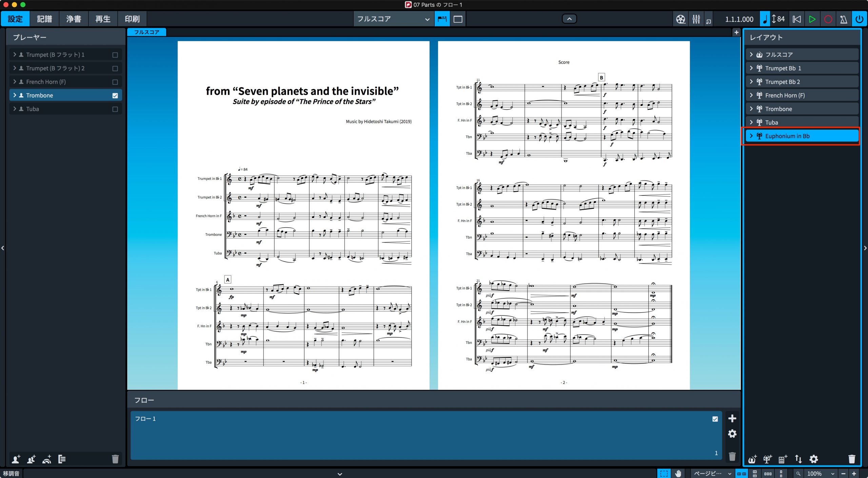Open the Mixer from the toolbar
The height and width of the screenshot is (478, 868).
coord(696,19)
